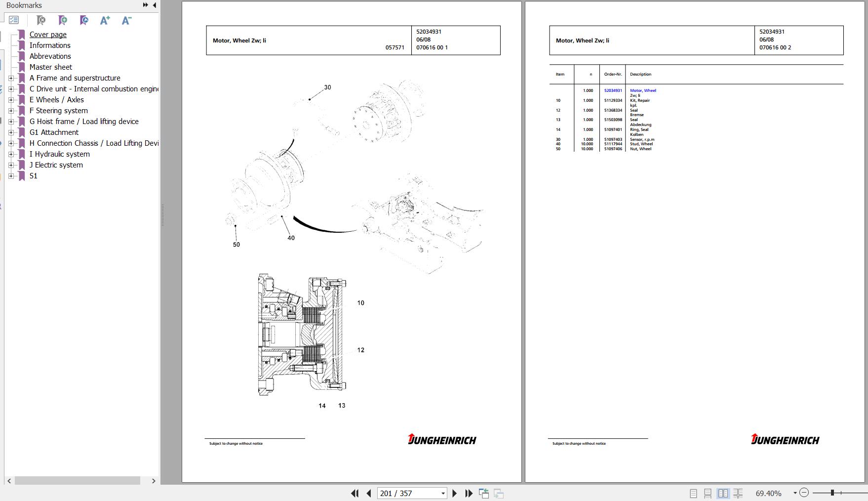The width and height of the screenshot is (868, 501).
Task: Click the Sensor, r.p.m description cell
Action: 642,139
